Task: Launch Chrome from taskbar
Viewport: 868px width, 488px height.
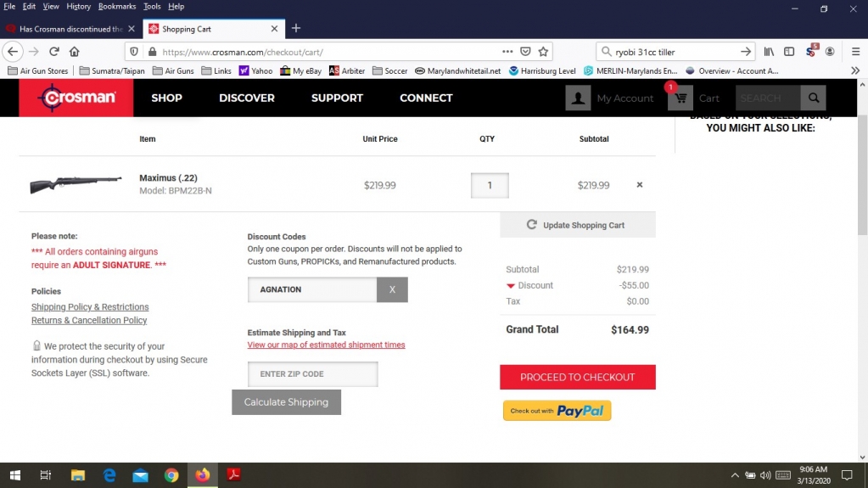Action: (171, 474)
